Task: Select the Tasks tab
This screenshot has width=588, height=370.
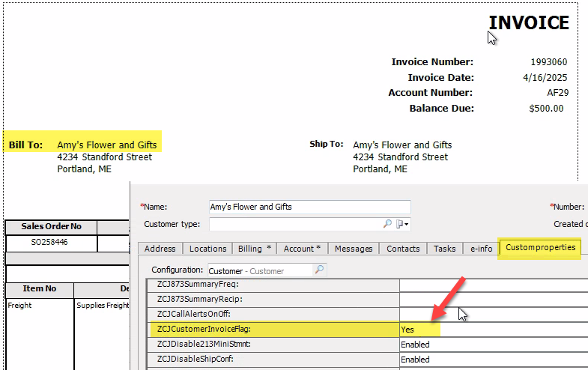Action: pos(445,249)
